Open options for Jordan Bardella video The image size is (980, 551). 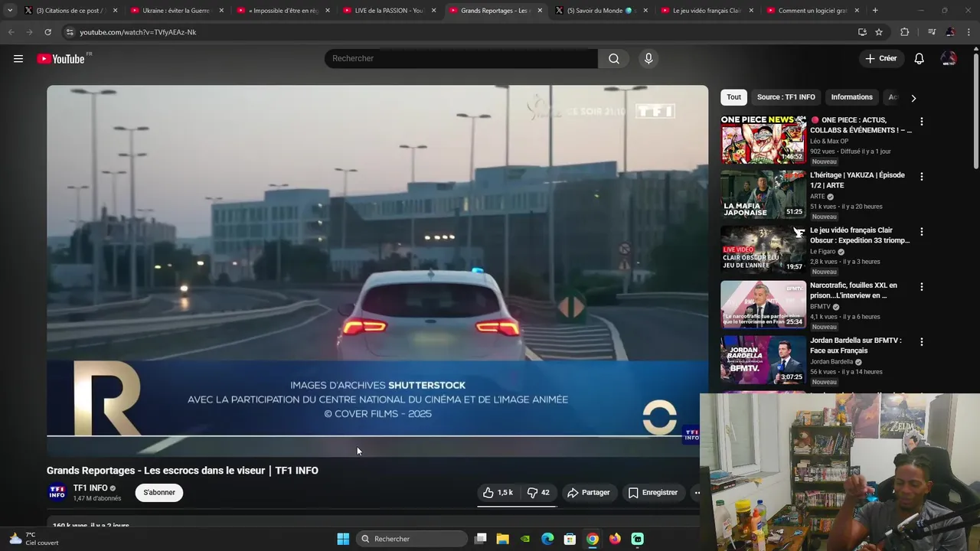pos(921,342)
